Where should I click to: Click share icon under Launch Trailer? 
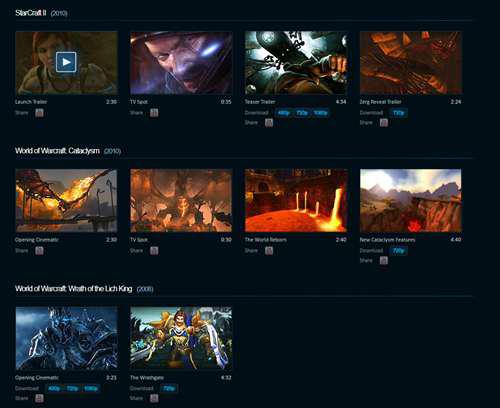coord(39,113)
